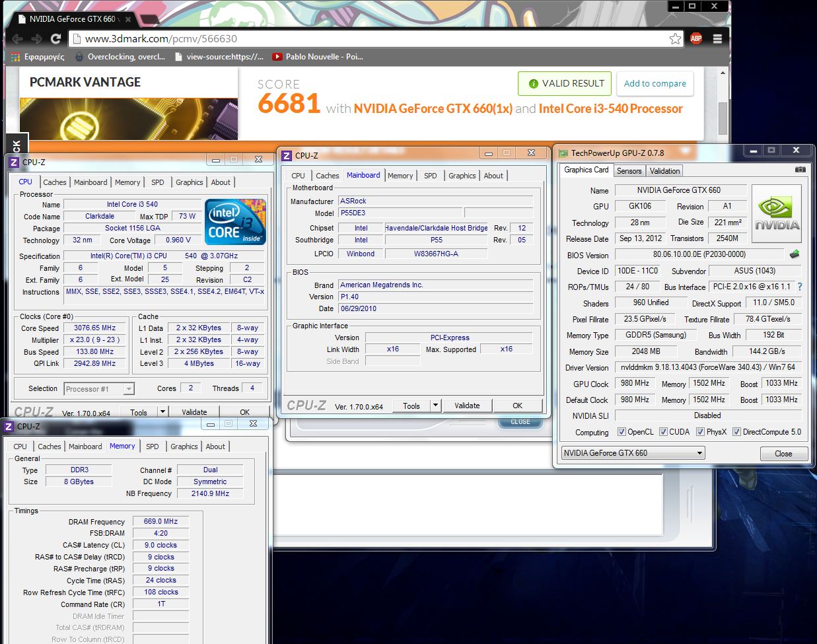The height and width of the screenshot is (644, 817).
Task: Switch to Sensors tab in GPU-Z
Action: pyautogui.click(x=629, y=171)
